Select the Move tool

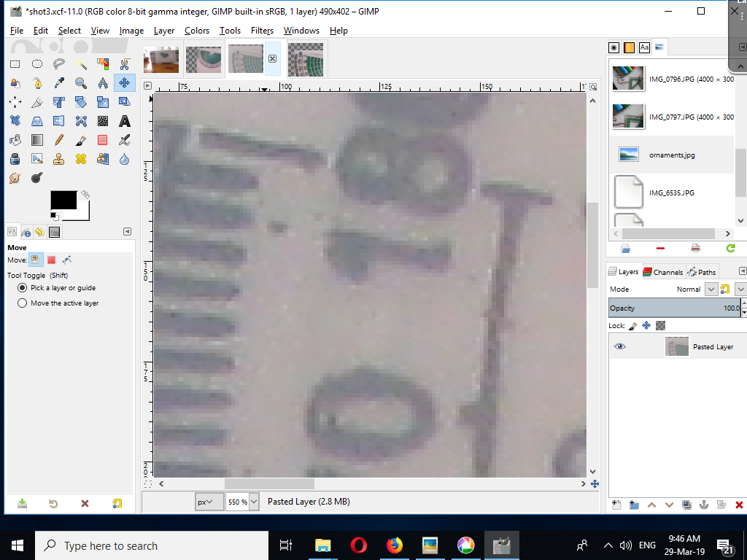point(124,83)
